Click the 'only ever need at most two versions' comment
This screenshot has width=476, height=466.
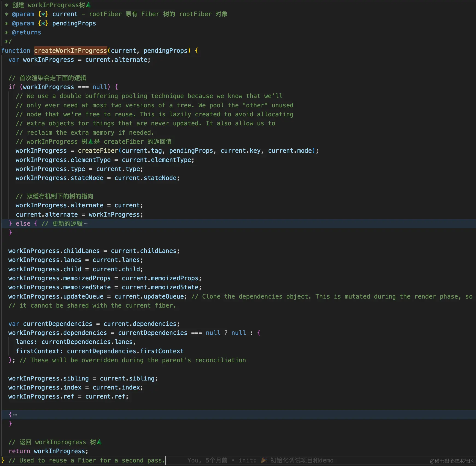pyautogui.click(x=155, y=105)
